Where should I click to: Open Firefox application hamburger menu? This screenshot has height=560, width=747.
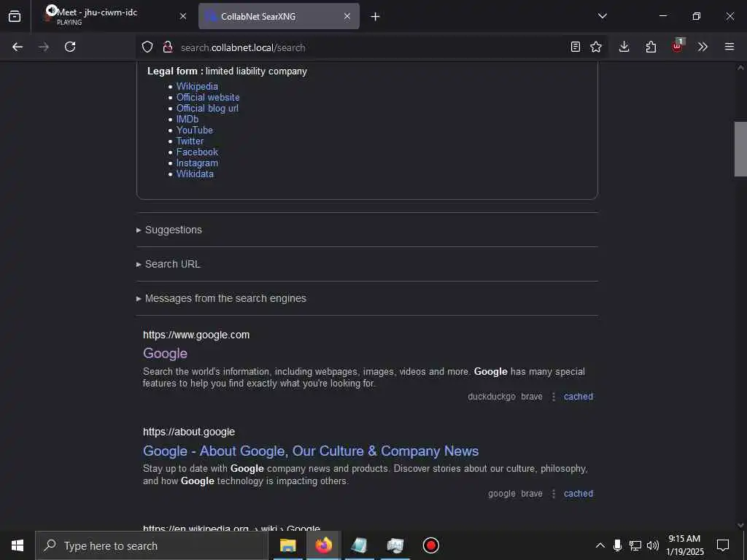point(729,47)
